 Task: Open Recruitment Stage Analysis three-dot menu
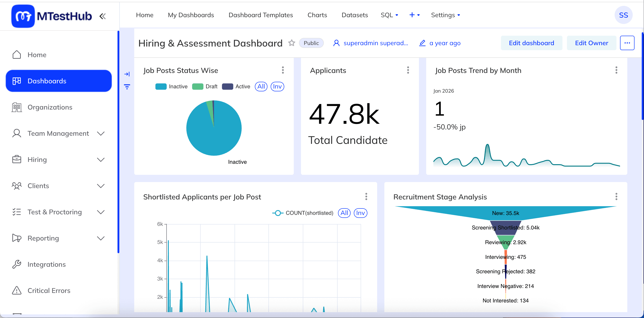616,196
